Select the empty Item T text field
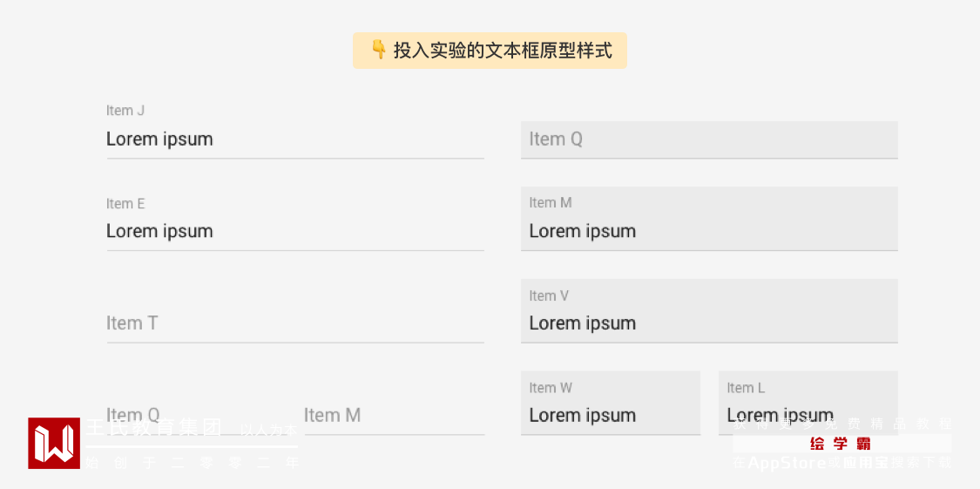The image size is (980, 489). [x=294, y=323]
